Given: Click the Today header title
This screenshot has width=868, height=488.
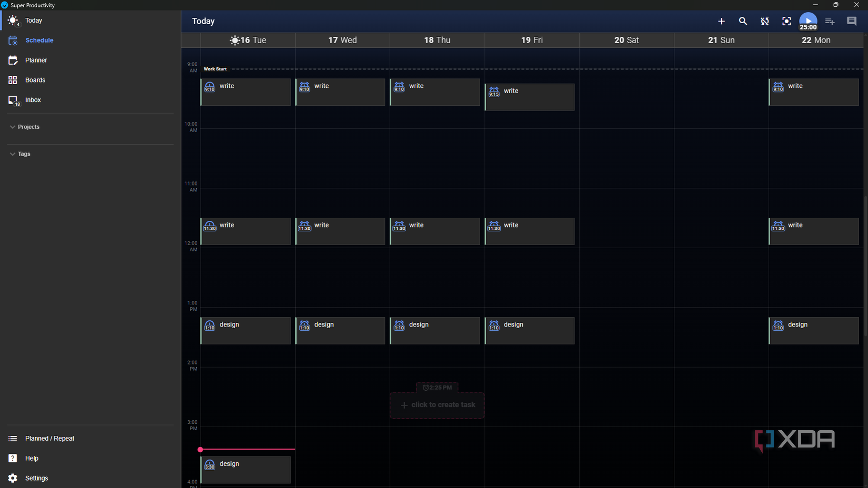Looking at the screenshot, I should [x=203, y=21].
